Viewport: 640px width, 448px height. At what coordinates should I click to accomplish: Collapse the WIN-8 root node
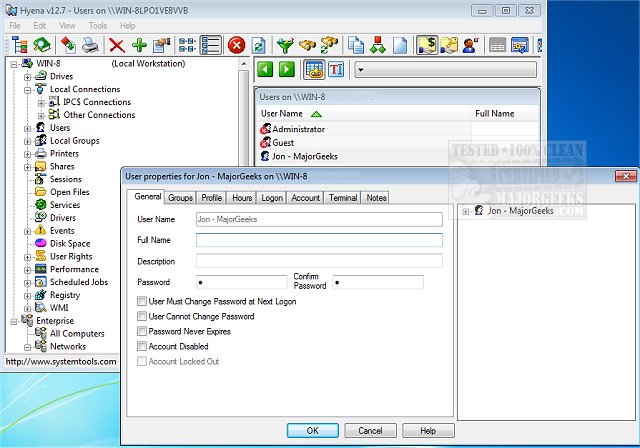tap(14, 64)
